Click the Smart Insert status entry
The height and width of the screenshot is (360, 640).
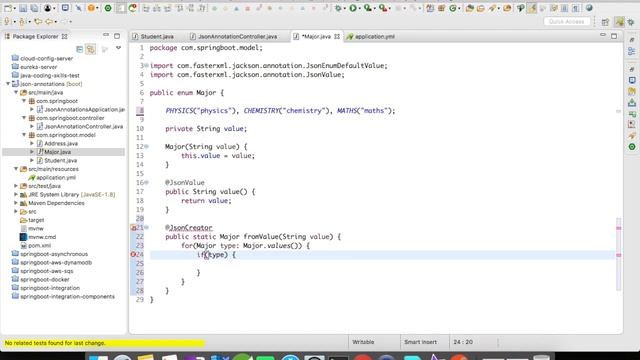coord(420,342)
